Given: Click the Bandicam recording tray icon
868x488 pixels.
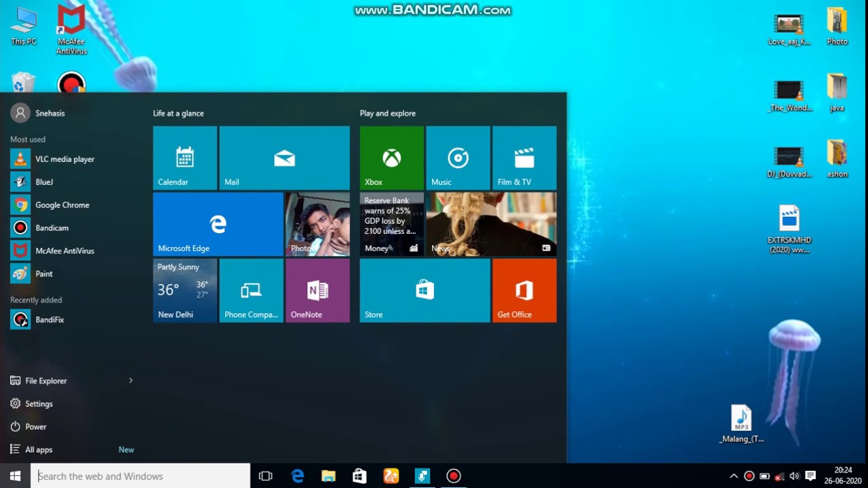Looking at the screenshot, I should (749, 476).
